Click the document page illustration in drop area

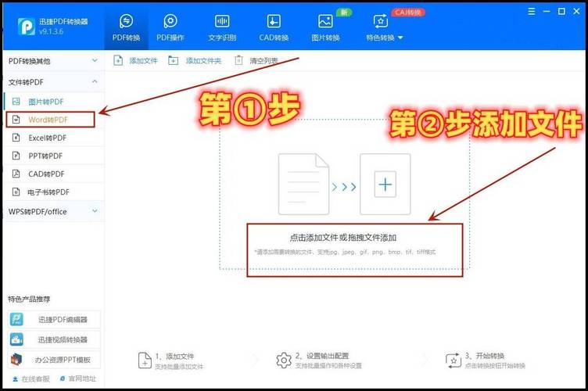pyautogui.click(x=303, y=184)
